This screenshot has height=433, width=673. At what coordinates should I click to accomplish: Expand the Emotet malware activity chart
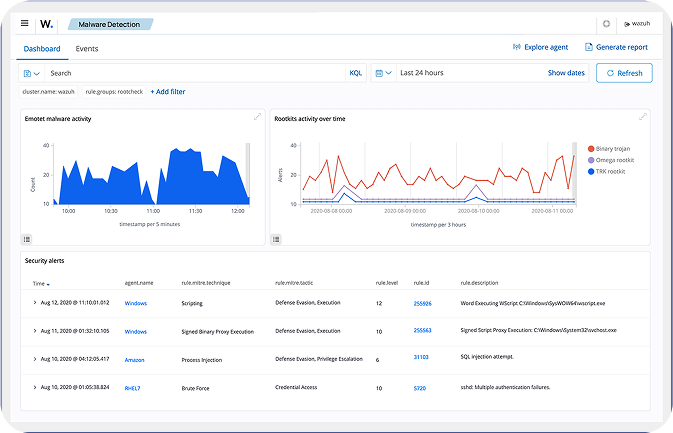pos(257,117)
